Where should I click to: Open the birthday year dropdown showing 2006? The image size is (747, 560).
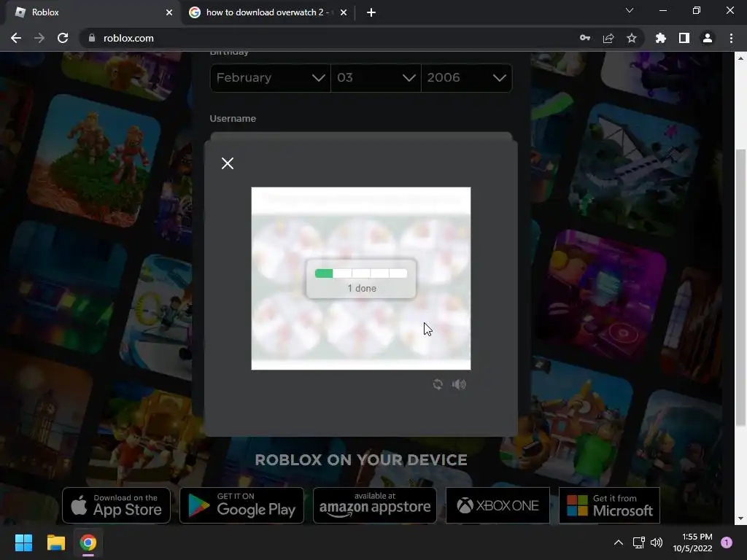pos(466,77)
